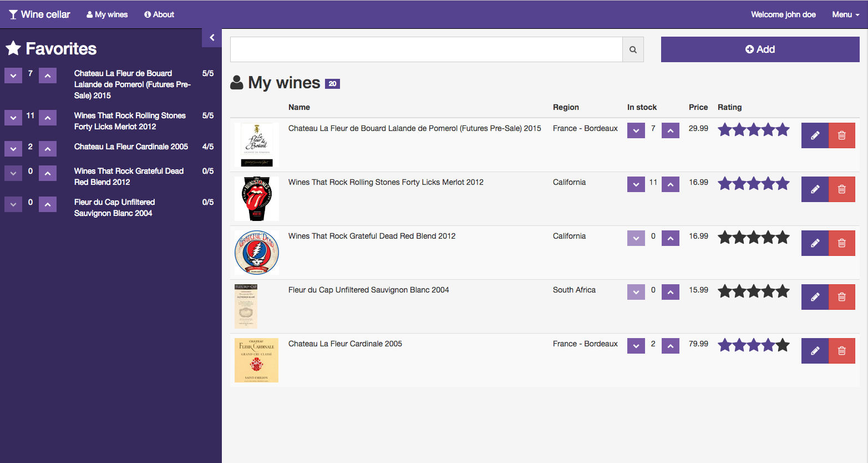Increase table stock of Chateau La Fleur de Bouard
Screen dimensions: 868x463
[671, 130]
